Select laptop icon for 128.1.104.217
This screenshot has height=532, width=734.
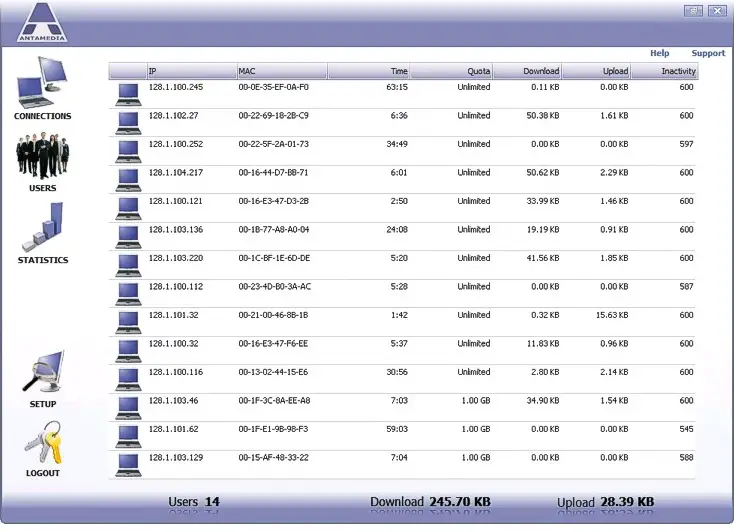[x=128, y=180]
